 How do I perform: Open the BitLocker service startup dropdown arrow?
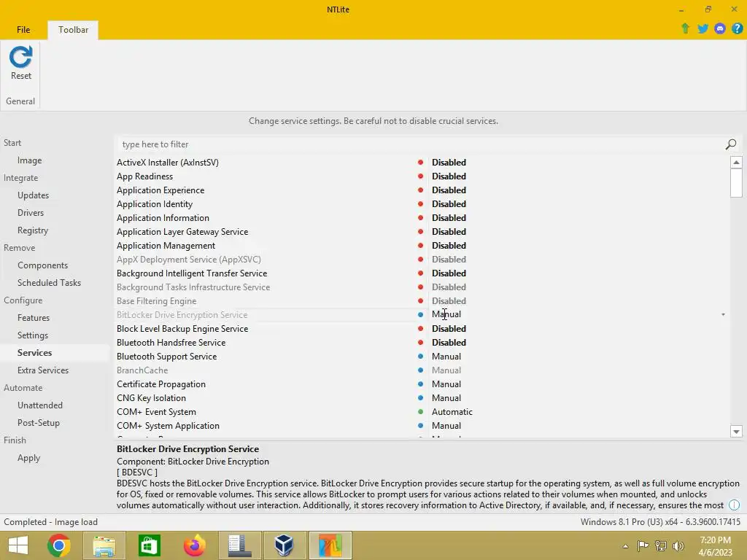pyautogui.click(x=723, y=315)
